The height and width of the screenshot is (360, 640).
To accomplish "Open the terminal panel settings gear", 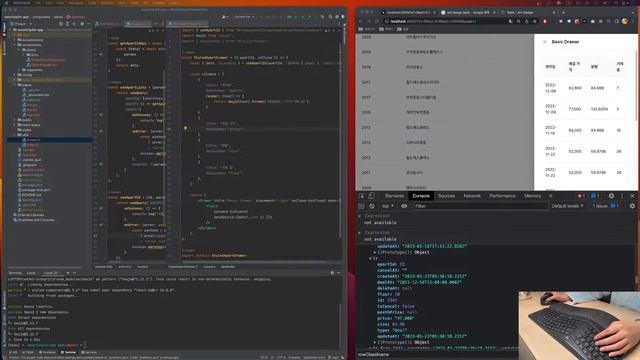I will click(x=332, y=273).
